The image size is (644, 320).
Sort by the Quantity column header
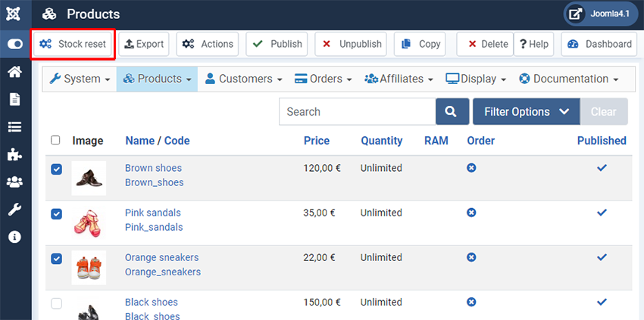[x=382, y=141]
